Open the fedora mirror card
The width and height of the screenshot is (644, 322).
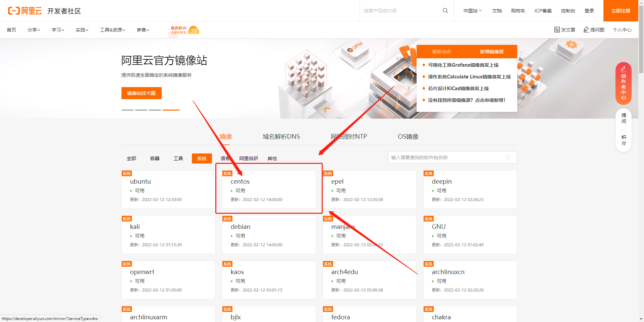click(x=369, y=314)
